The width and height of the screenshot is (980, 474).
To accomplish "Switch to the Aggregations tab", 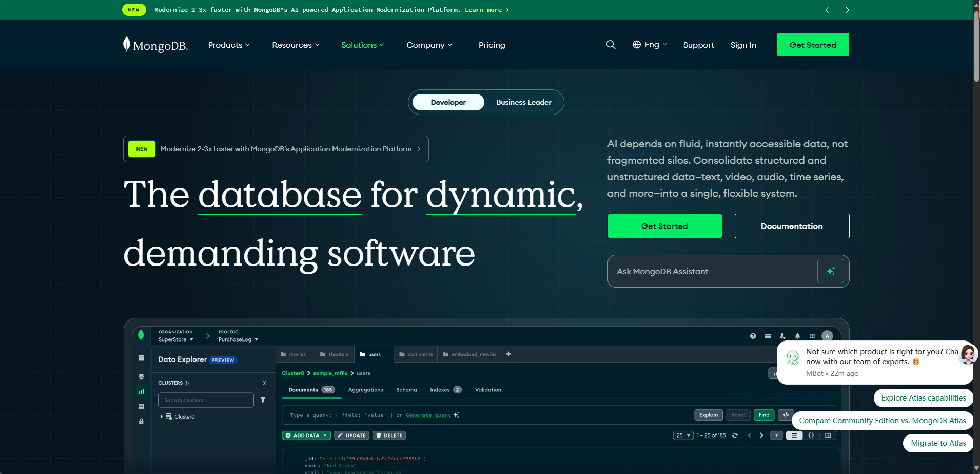I will tap(365, 390).
